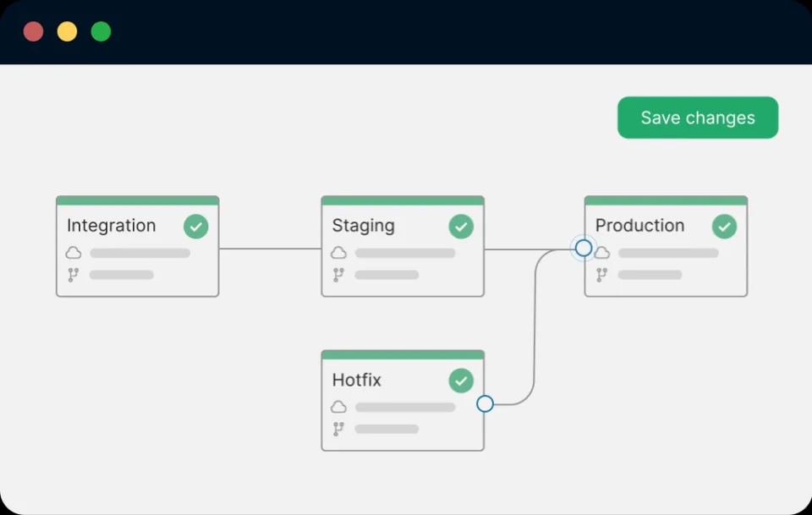
Task: Toggle the Production status checkmark badge
Action: point(725,226)
